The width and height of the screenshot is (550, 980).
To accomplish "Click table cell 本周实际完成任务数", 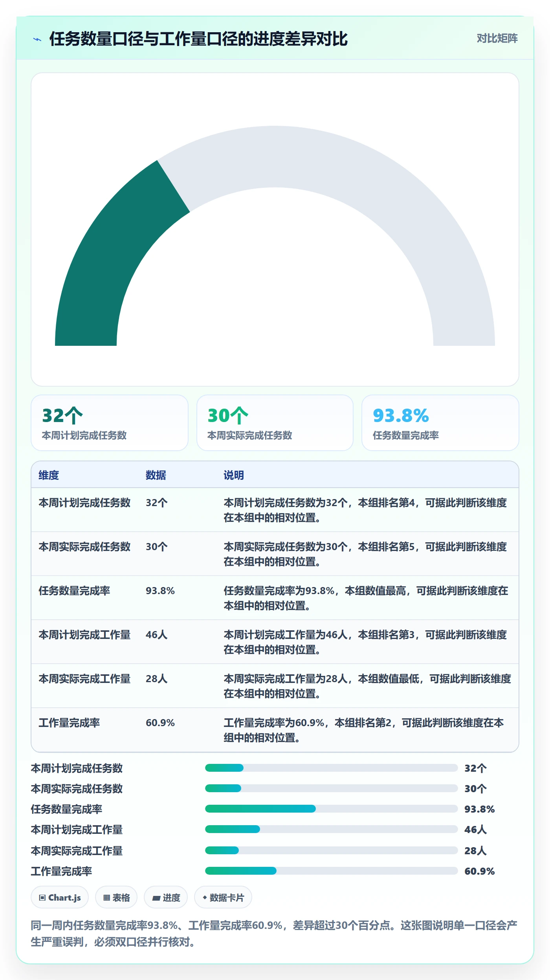I will click(x=84, y=547).
